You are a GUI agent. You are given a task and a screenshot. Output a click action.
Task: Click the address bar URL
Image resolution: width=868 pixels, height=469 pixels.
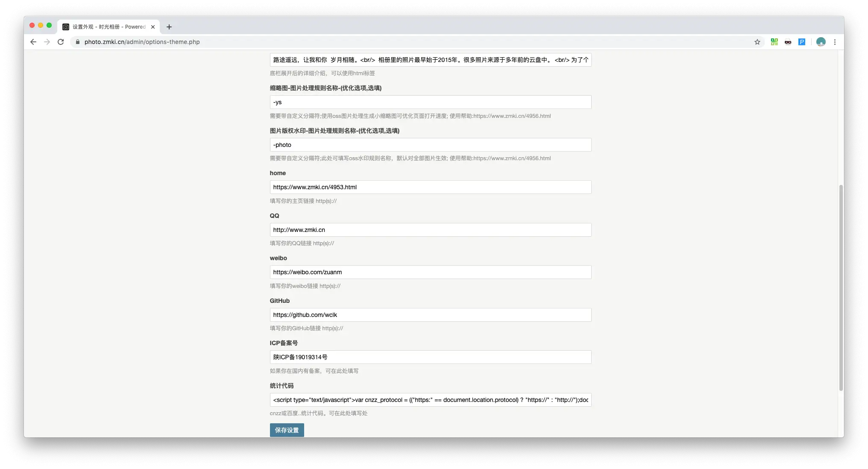click(142, 42)
